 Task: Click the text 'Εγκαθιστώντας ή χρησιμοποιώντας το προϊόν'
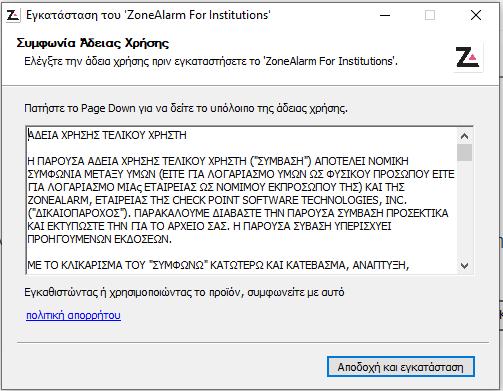click(x=132, y=292)
